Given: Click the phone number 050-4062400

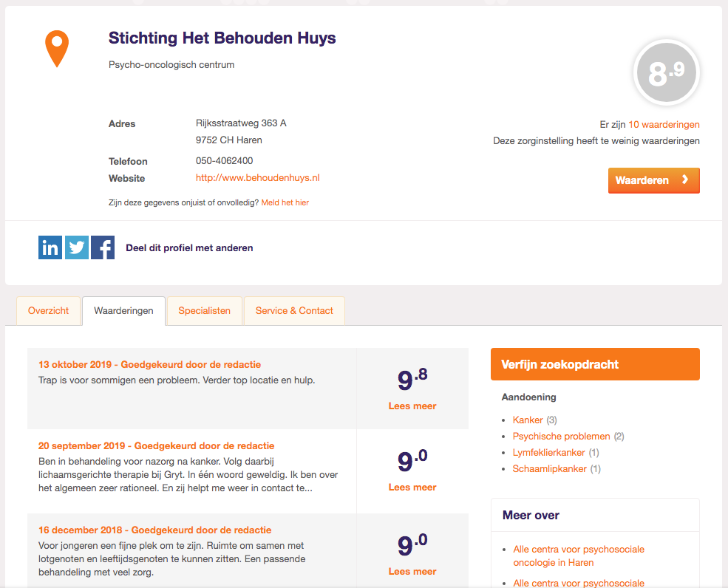Looking at the screenshot, I should pos(224,160).
